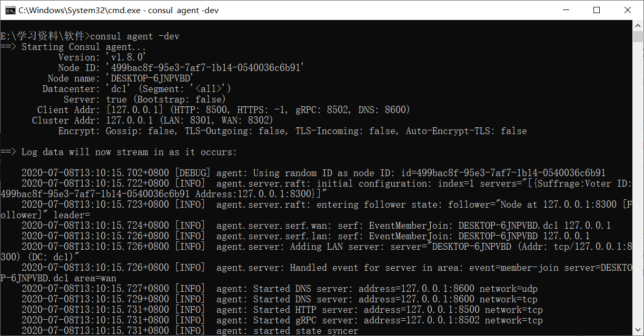Click the close window X icon
Image resolution: width=644 pixels, height=336 pixels.
pyautogui.click(x=628, y=9)
